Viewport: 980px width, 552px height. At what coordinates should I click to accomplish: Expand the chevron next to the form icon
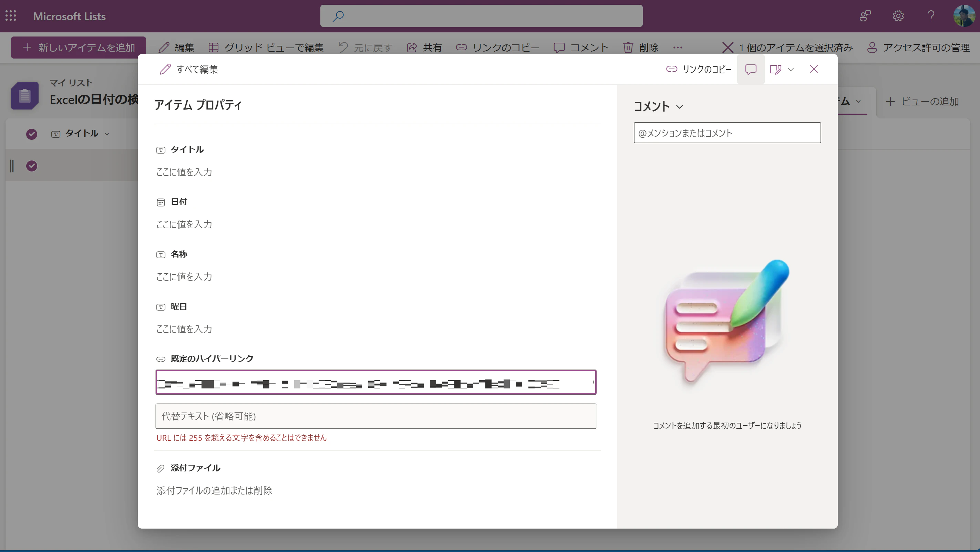792,69
